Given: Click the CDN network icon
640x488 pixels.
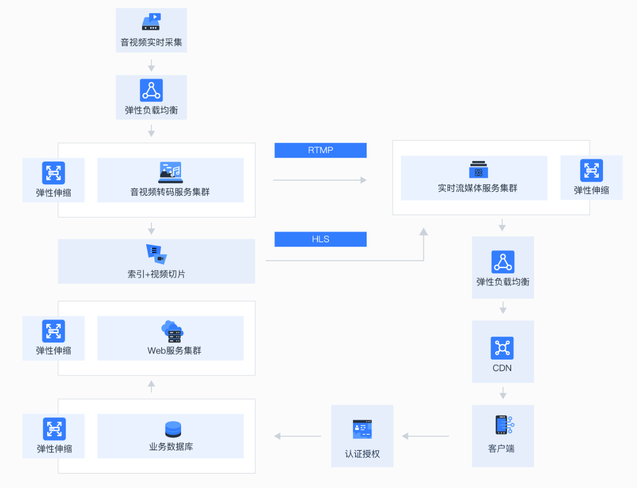Looking at the screenshot, I should 503,347.
